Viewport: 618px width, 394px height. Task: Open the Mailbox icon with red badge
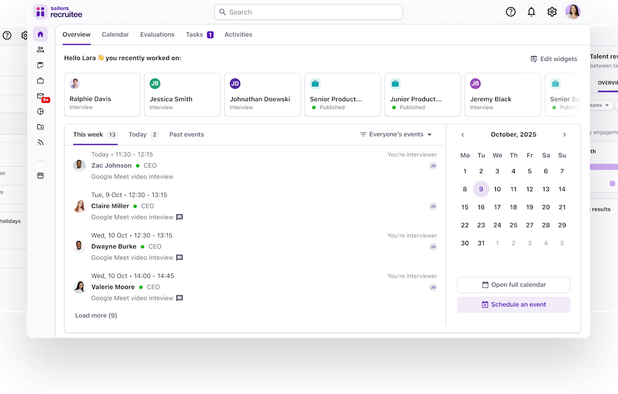click(42, 97)
